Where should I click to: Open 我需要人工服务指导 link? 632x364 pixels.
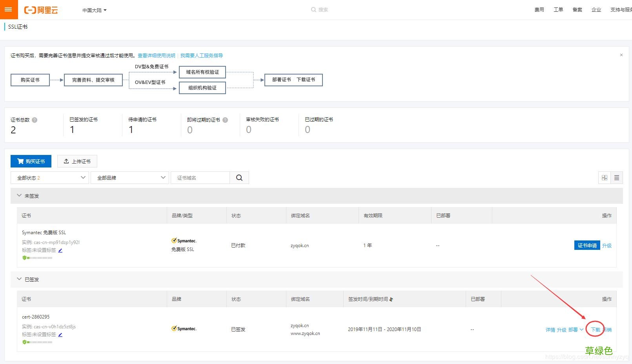pos(202,56)
